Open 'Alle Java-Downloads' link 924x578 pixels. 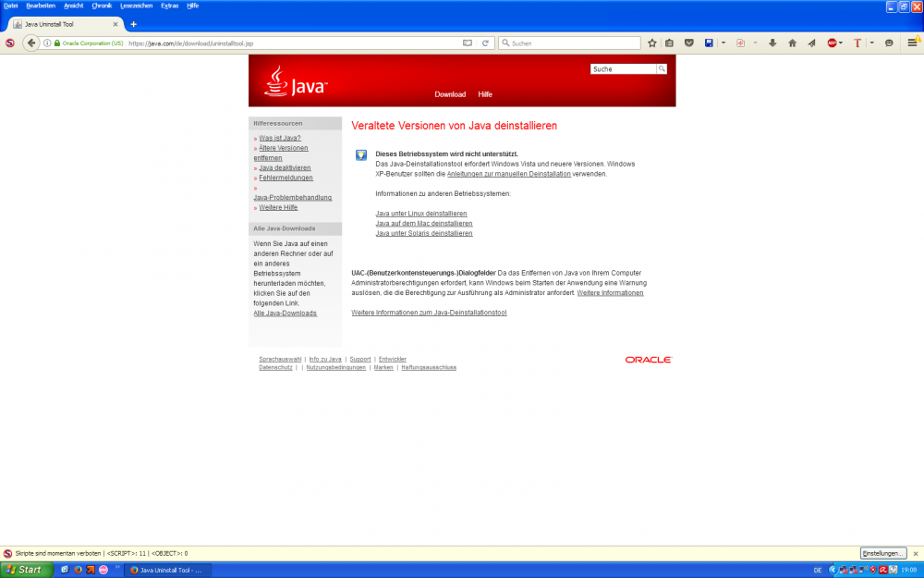pyautogui.click(x=286, y=314)
